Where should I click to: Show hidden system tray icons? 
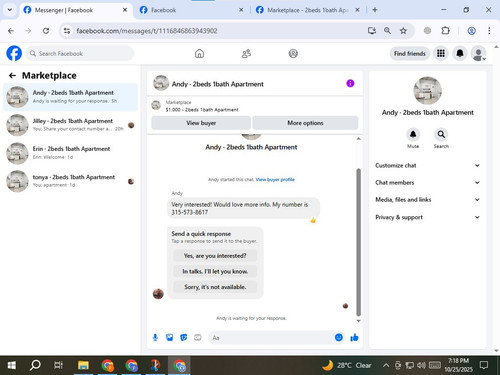pyautogui.click(x=386, y=365)
